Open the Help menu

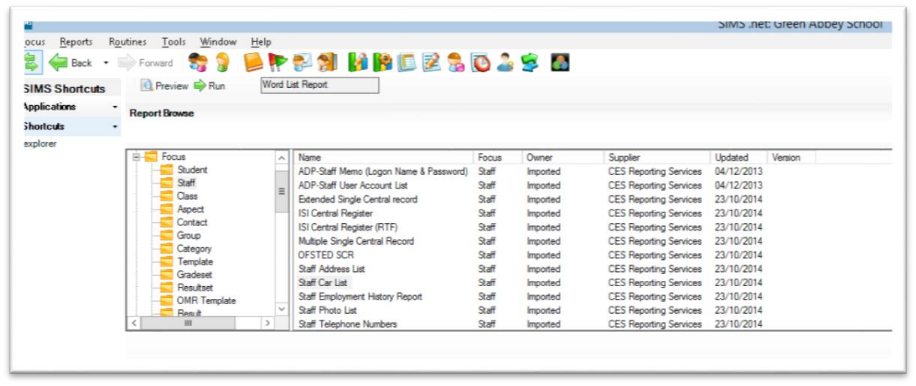[261, 42]
